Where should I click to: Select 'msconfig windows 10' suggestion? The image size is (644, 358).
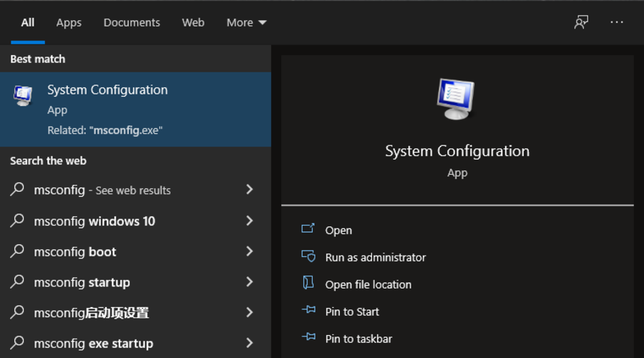pos(135,221)
